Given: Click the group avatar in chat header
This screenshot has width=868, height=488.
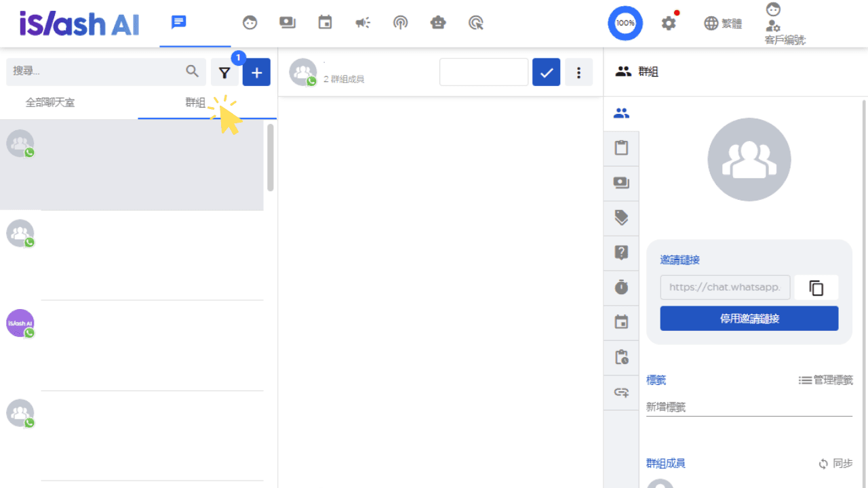Looking at the screenshot, I should [x=303, y=72].
